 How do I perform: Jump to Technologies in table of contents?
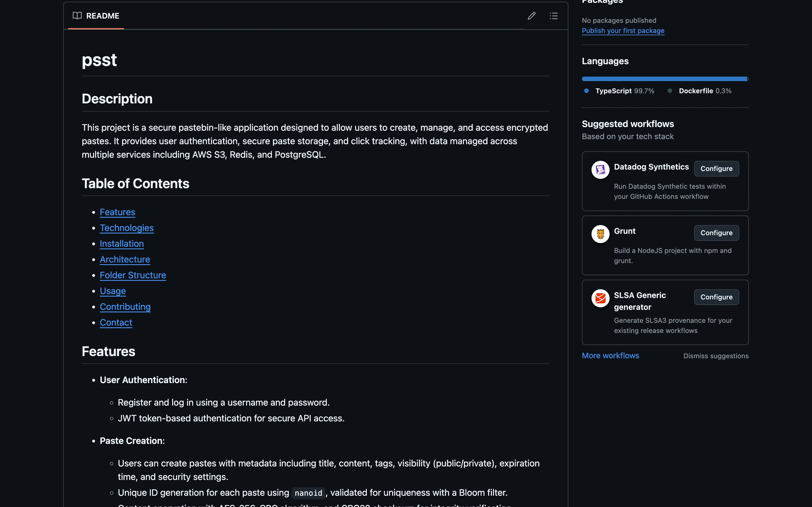pos(127,228)
